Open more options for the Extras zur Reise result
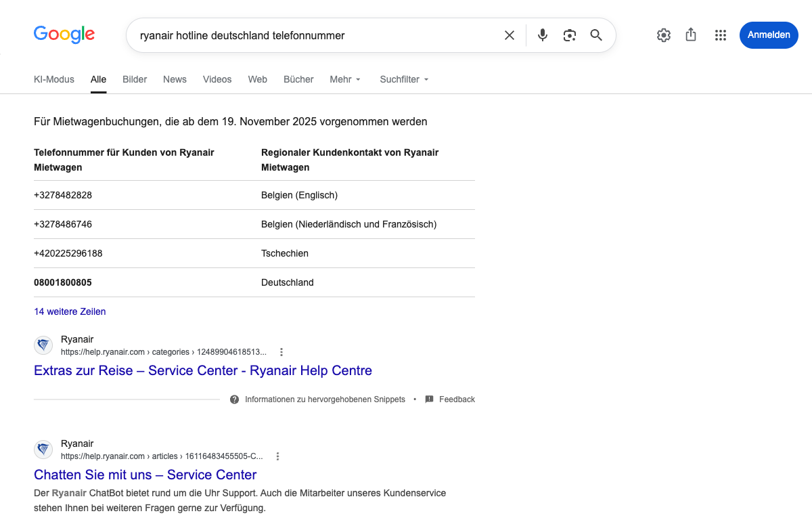 click(x=281, y=352)
